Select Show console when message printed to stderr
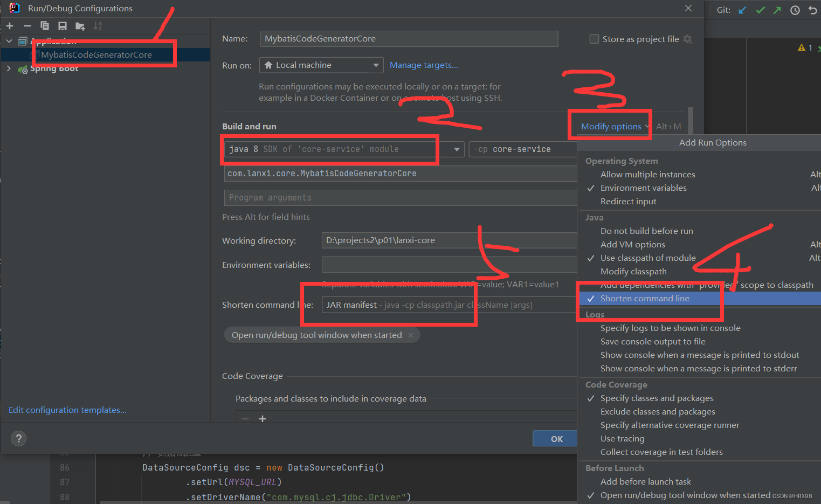The height and width of the screenshot is (504, 821). (699, 369)
